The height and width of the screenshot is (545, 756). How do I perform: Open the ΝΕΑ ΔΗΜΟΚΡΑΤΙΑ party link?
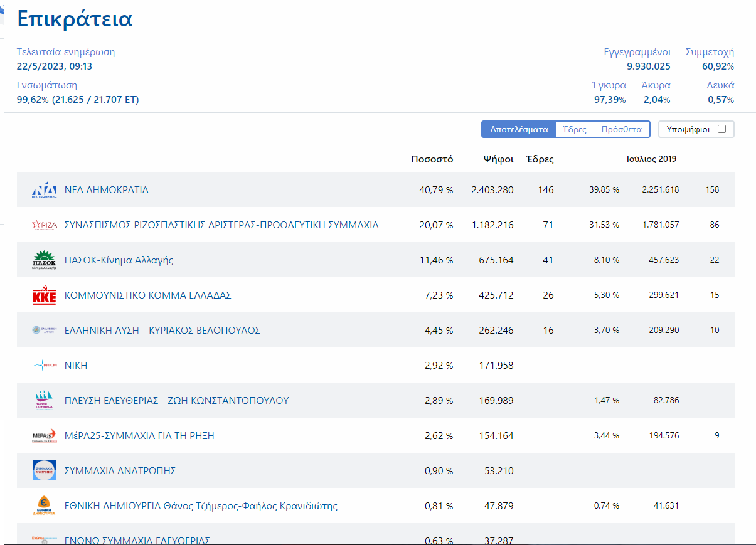point(107,190)
